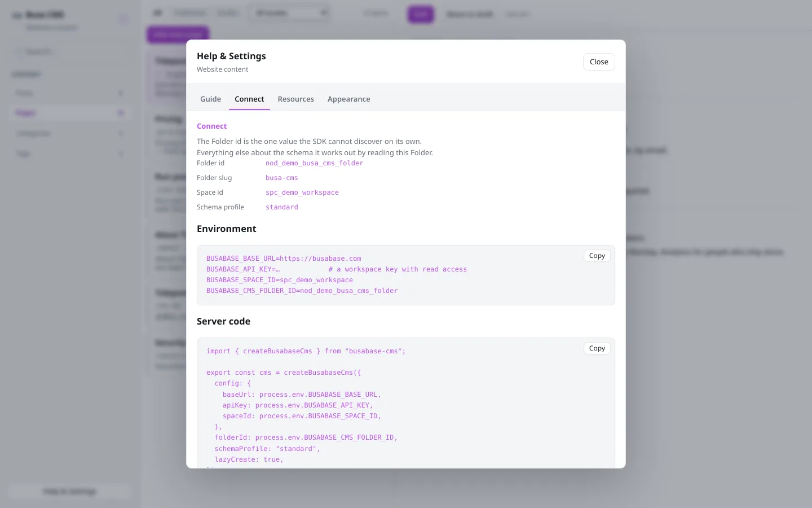
Task: Click the Folder id value nod_demo_busa_cms_folder
Action: pyautogui.click(x=314, y=163)
